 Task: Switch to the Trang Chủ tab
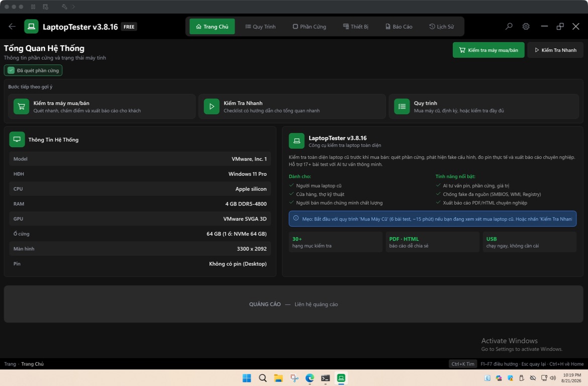pos(212,27)
